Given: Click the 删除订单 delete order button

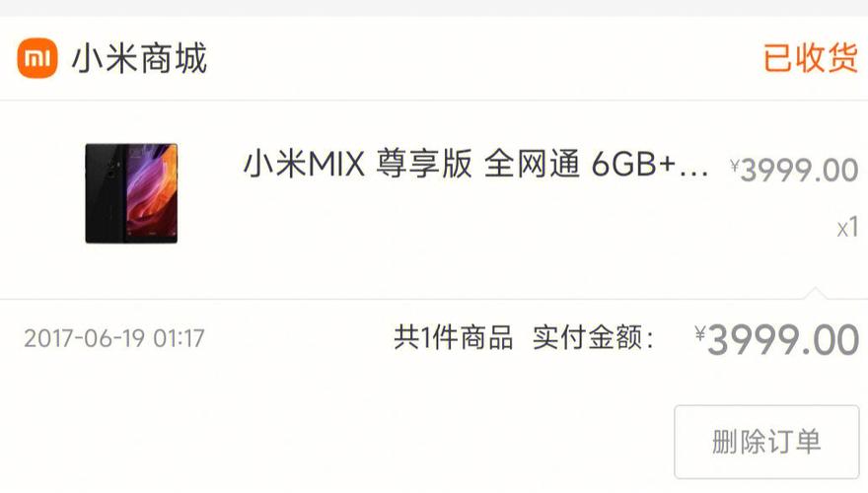Looking at the screenshot, I should point(766,442).
